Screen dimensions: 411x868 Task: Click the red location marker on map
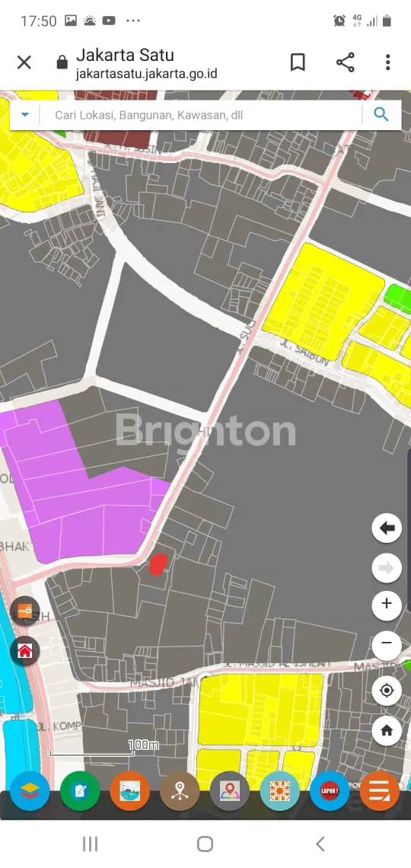click(x=158, y=564)
